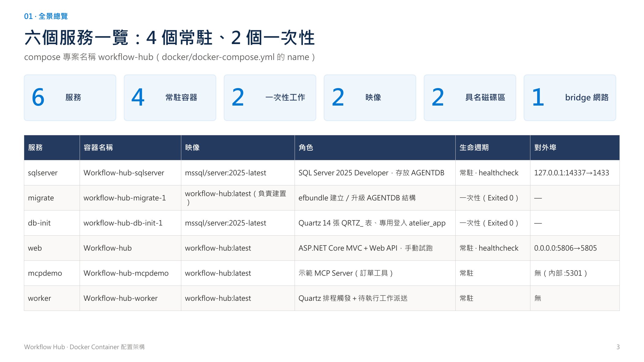The image size is (644, 362).
Task: Select the '2 一次性工作' stat card
Action: [270, 98]
